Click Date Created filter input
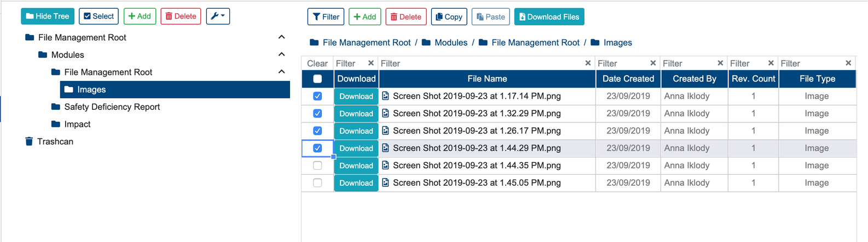 tap(622, 63)
